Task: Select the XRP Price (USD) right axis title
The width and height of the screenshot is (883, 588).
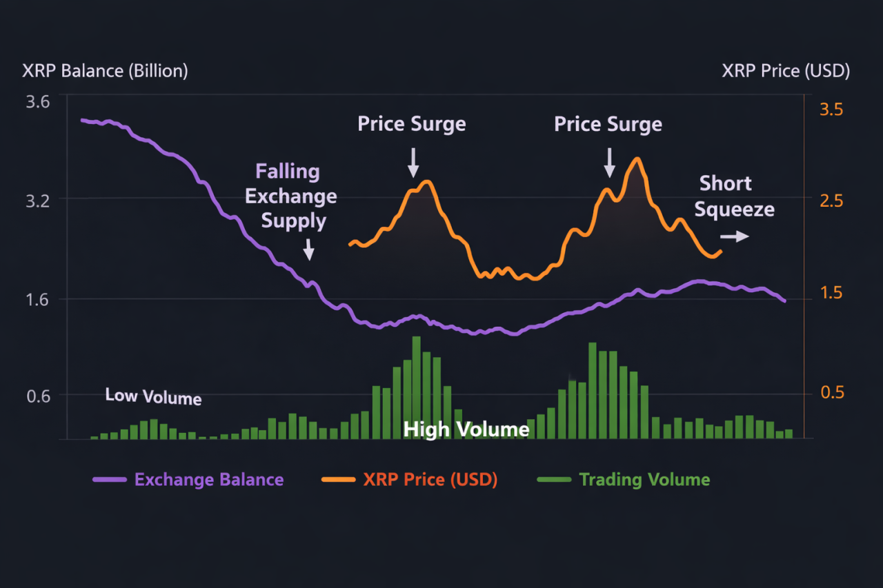Action: 786,71
